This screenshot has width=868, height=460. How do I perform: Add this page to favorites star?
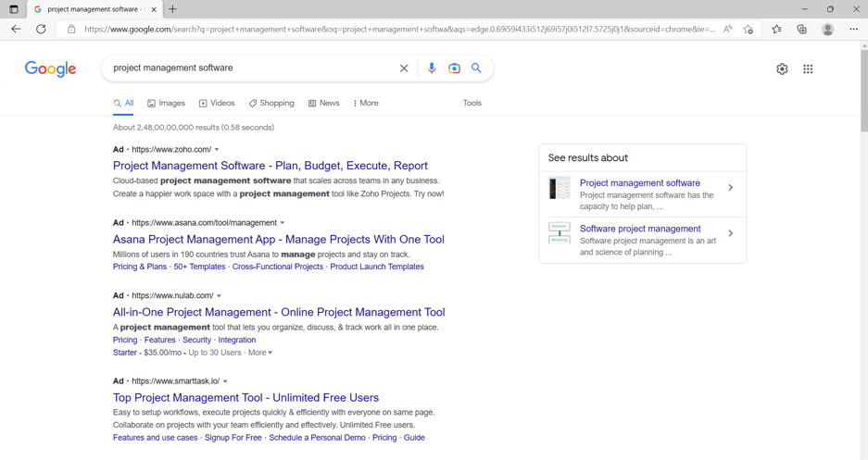748,30
